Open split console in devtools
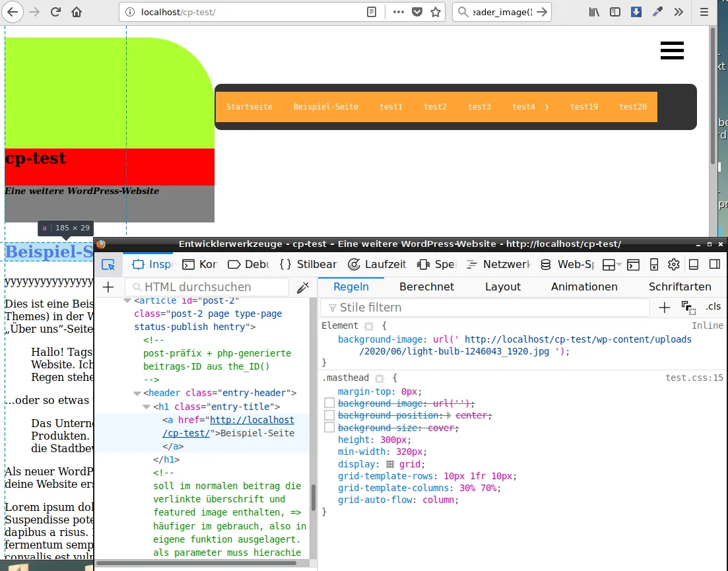Screen dimensions: 728x571 tap(633, 265)
